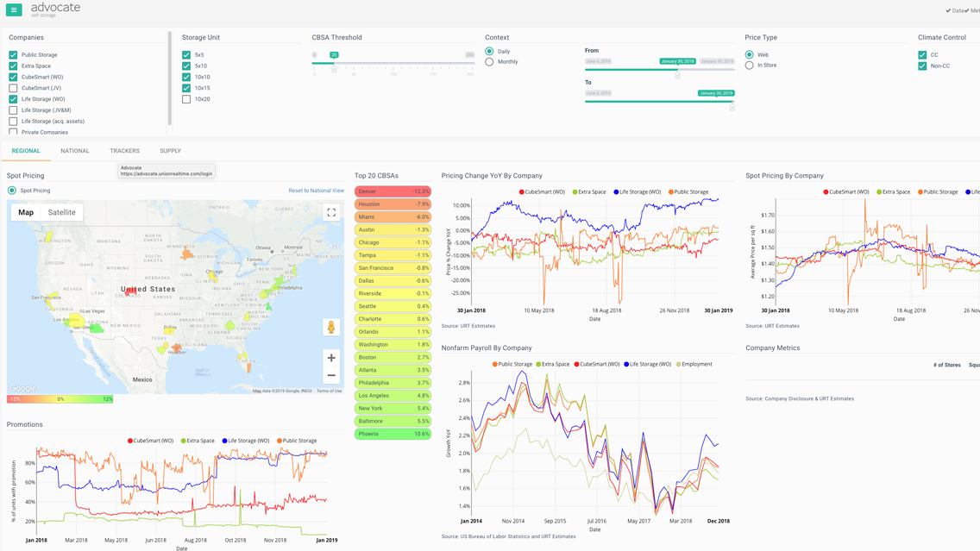Screen dimensions: 980x551
Task: Uncheck CubeSmart (WO) company
Action: pyautogui.click(x=13, y=77)
